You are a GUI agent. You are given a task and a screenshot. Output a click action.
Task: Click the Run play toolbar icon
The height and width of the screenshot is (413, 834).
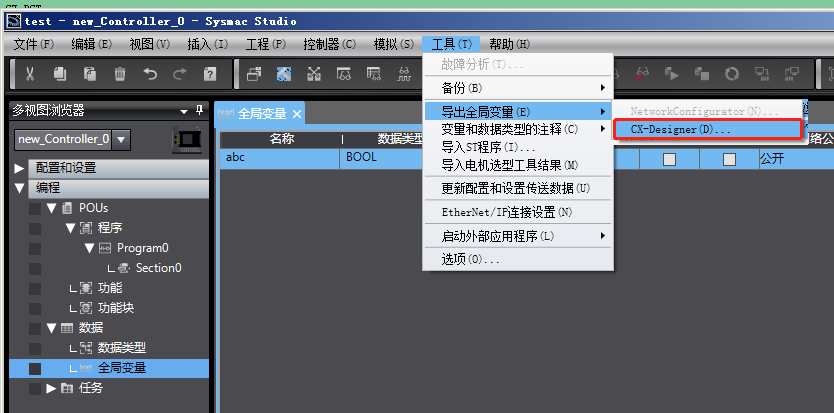point(672,74)
